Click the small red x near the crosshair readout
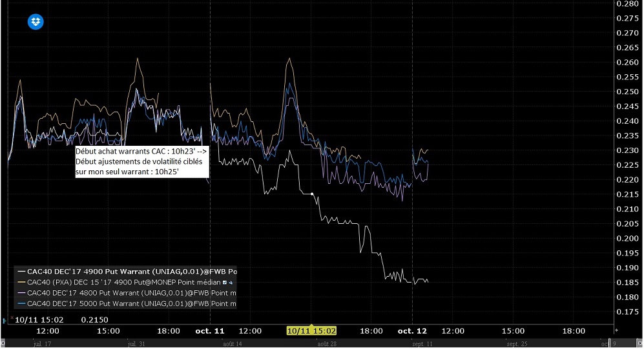 coord(12,317)
